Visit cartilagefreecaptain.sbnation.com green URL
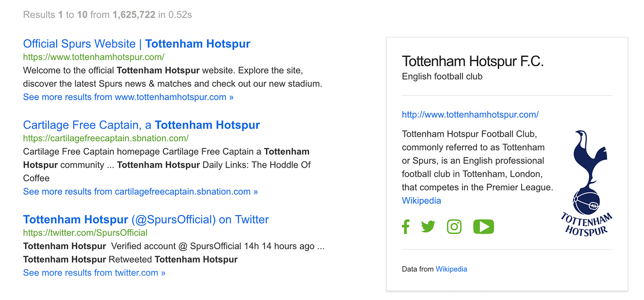Image resolution: width=644 pixels, height=300 pixels. (106, 138)
